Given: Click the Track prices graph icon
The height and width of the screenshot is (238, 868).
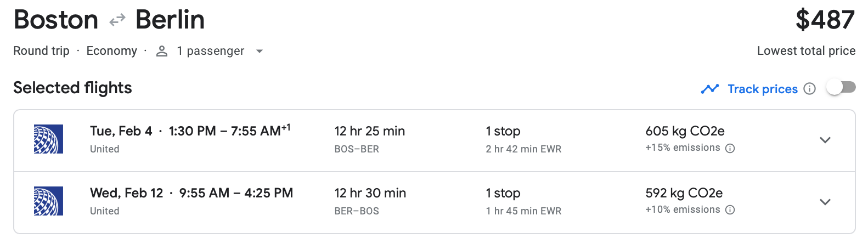Looking at the screenshot, I should [x=709, y=89].
